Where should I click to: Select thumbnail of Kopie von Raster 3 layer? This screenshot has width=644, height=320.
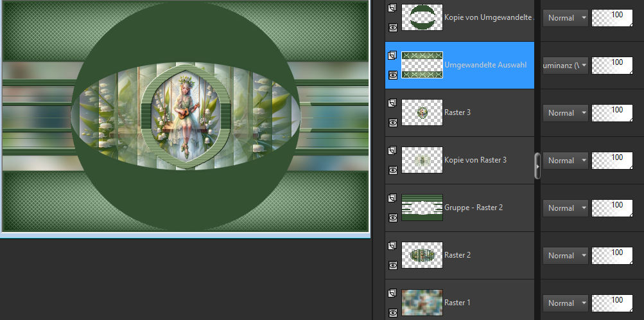(422, 160)
